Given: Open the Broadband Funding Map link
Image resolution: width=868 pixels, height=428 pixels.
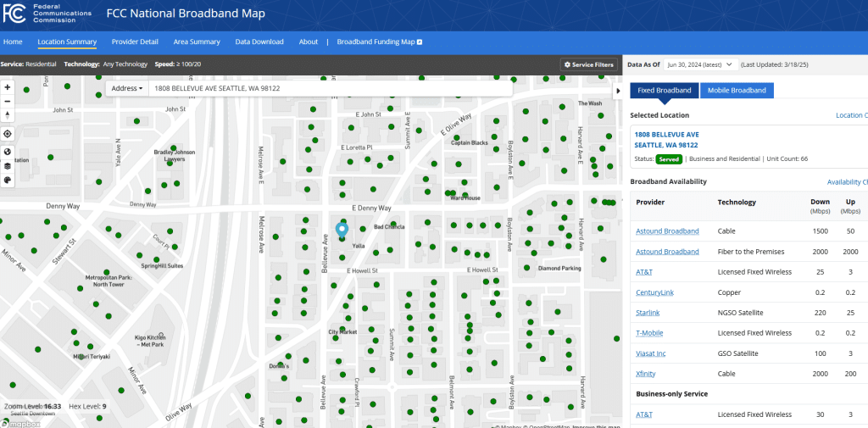Looking at the screenshot, I should [x=379, y=42].
